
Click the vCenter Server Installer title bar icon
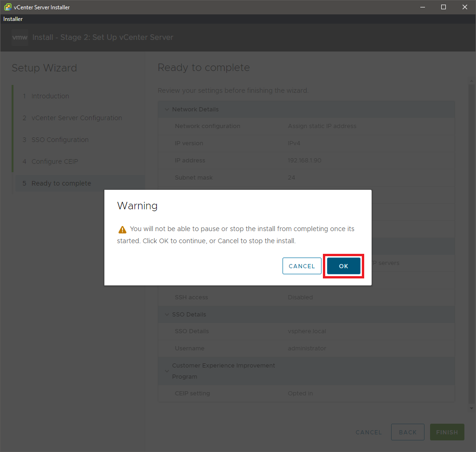tap(7, 7)
